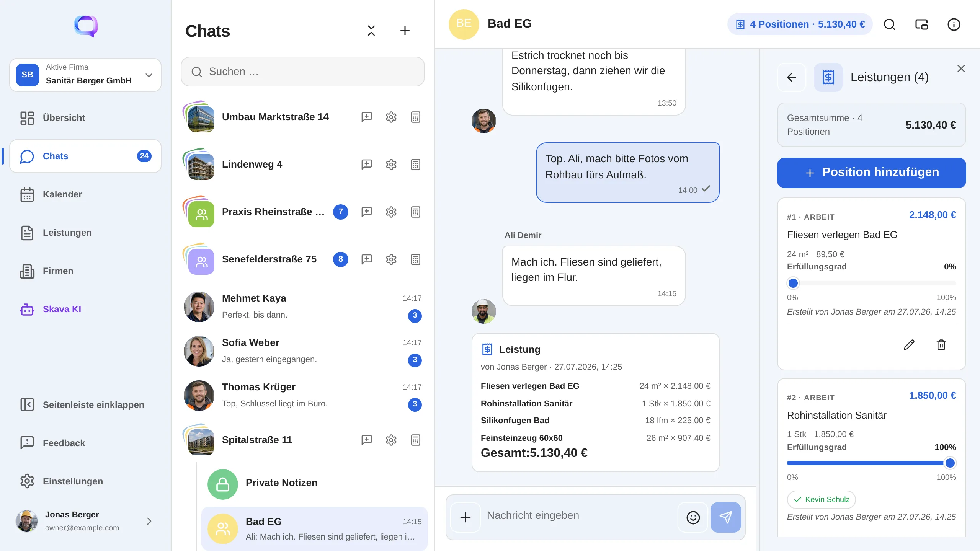
Task: Open Feedback from the sidebar
Action: click(x=85, y=443)
